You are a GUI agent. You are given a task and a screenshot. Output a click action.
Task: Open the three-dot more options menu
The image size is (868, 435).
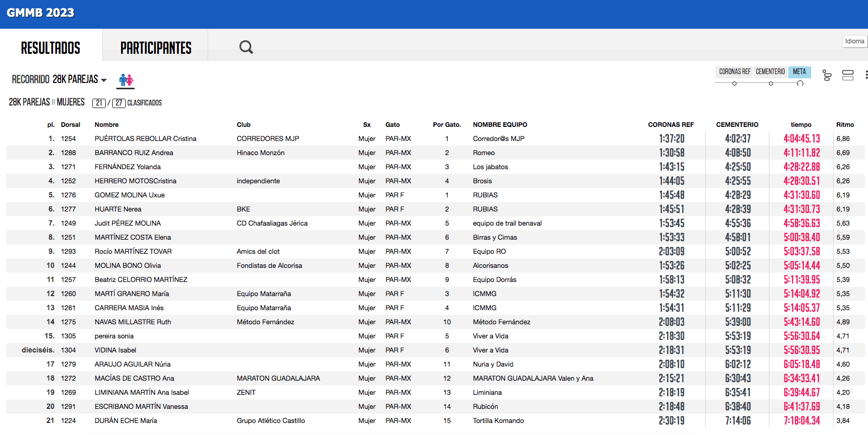[866, 75]
